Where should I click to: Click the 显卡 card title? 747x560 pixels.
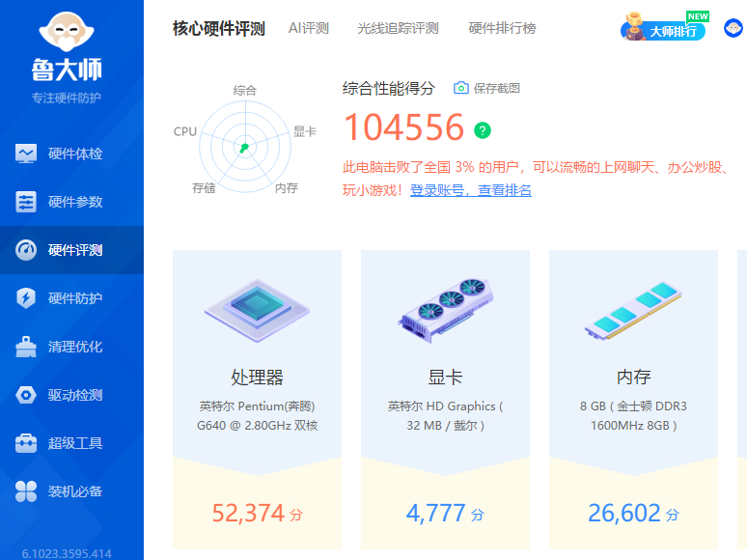(446, 377)
